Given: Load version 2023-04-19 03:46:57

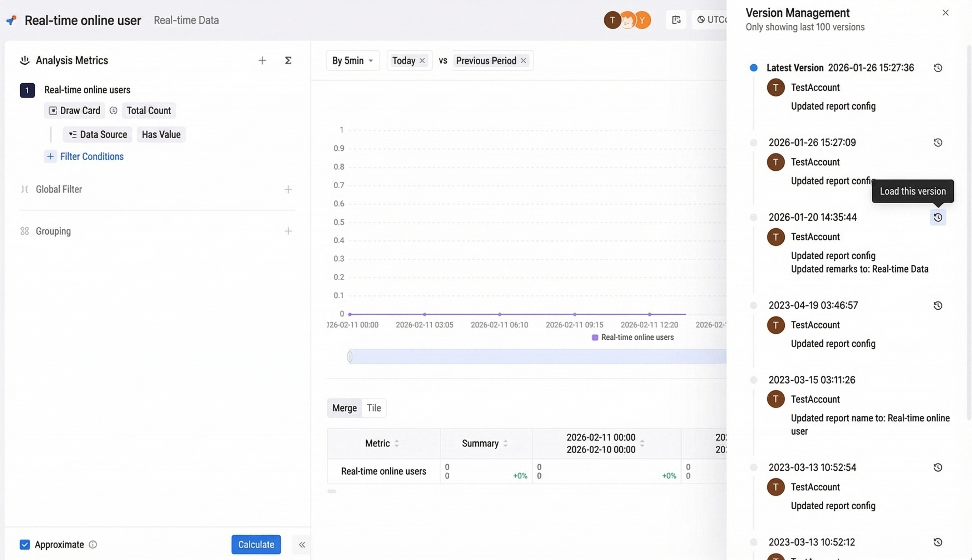Looking at the screenshot, I should [938, 305].
